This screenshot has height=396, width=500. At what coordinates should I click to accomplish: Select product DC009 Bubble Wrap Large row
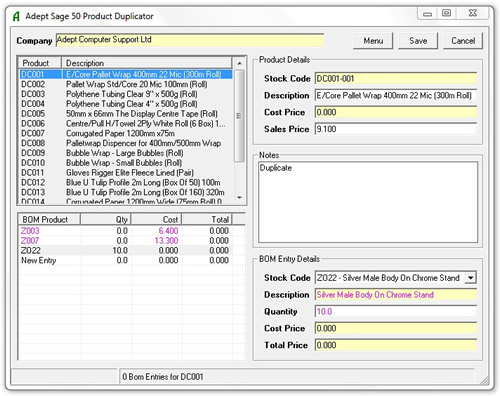pos(126,153)
